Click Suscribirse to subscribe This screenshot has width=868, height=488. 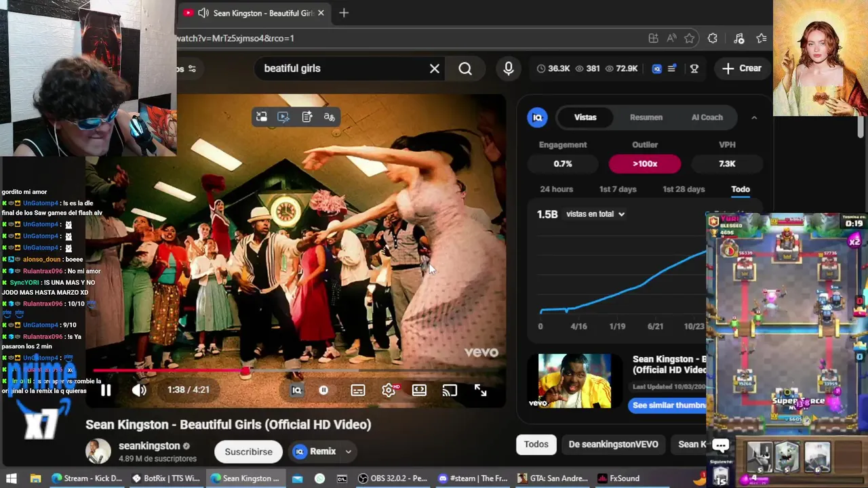coord(248,451)
